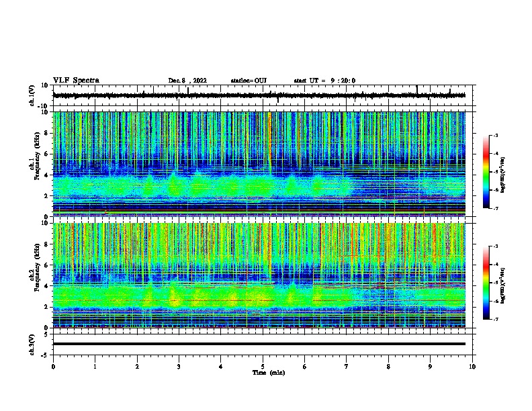Click the "VLF Spectra" title text
Viewport: 532px width, 411px height.
[76, 81]
